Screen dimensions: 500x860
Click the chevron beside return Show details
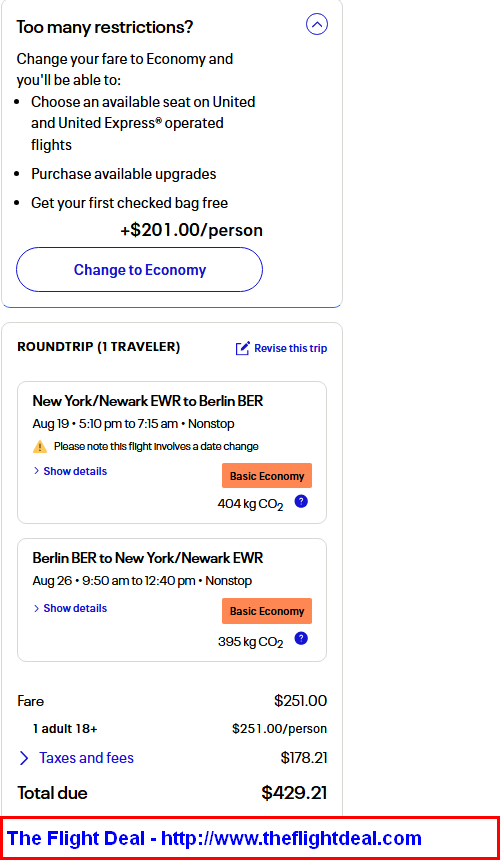[37, 608]
